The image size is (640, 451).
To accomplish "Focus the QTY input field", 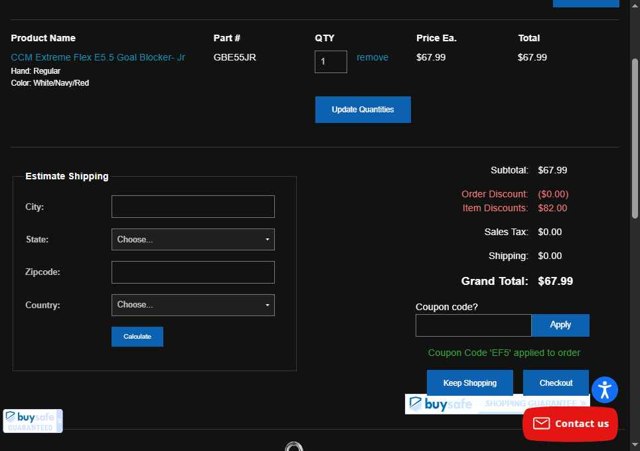I will 331,62.
